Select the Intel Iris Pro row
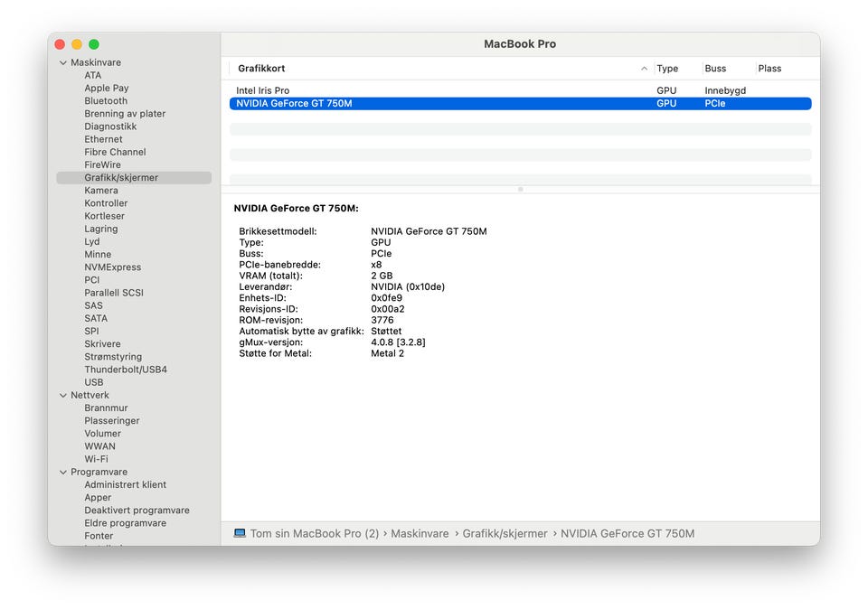This screenshot has height=609, width=868. 521,90
